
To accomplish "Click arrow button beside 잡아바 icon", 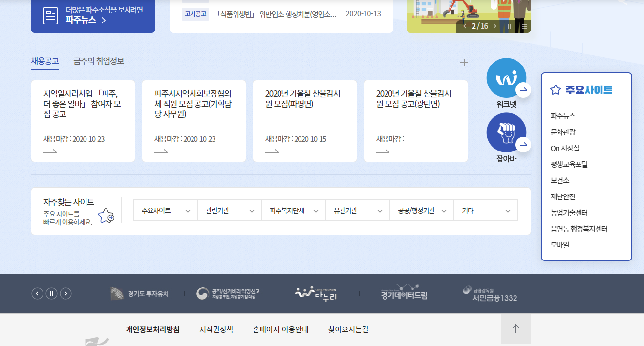I will pos(523,145).
